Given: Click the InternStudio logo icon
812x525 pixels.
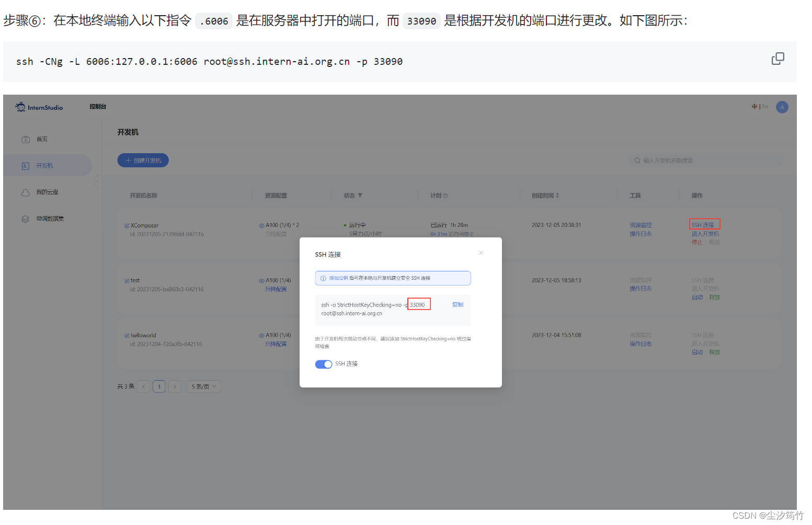Looking at the screenshot, I should (x=20, y=107).
